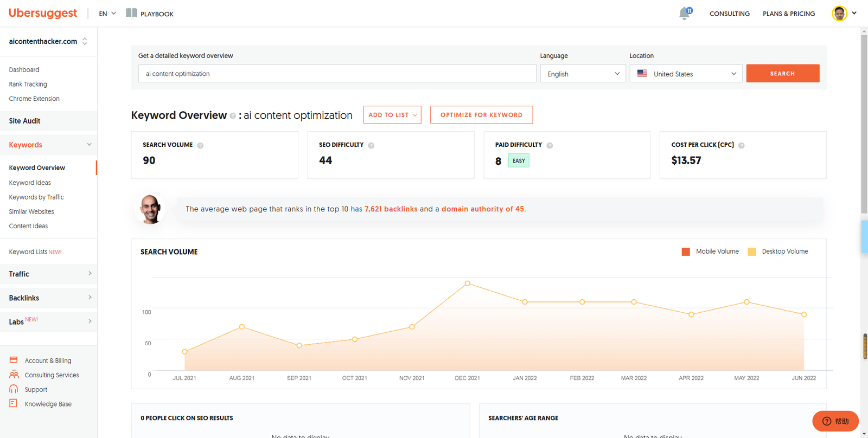The width and height of the screenshot is (868, 438).
Task: Toggle Desktop Volume legend swatch
Action: pos(752,252)
